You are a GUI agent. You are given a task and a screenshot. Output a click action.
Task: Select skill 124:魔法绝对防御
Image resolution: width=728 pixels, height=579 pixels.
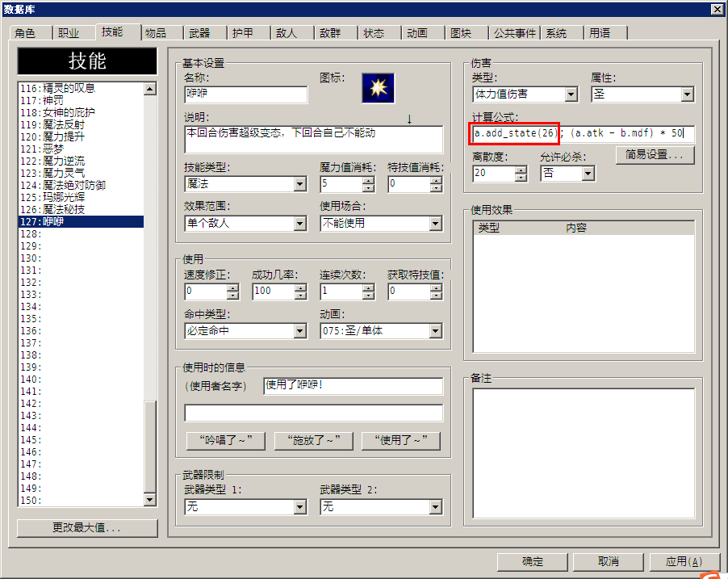coord(82,185)
